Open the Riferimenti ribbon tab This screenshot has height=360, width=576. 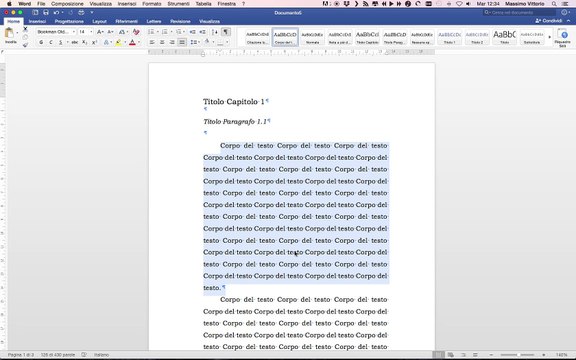tap(127, 21)
